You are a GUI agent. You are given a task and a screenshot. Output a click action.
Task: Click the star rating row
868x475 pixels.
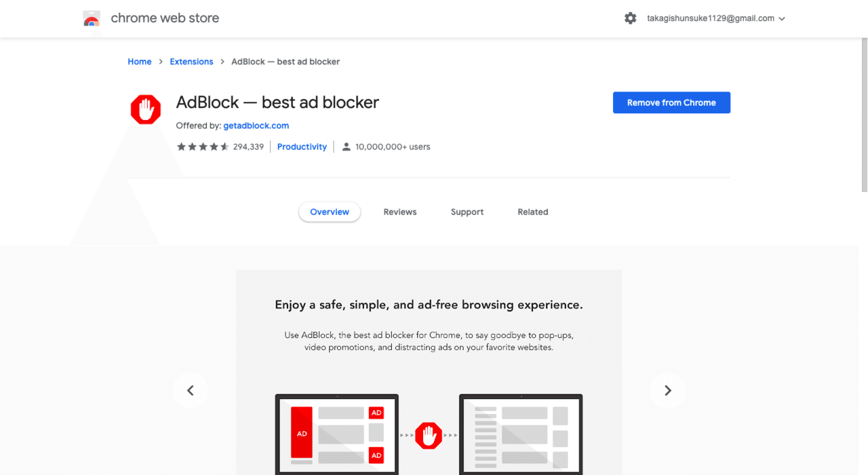pyautogui.click(x=203, y=147)
